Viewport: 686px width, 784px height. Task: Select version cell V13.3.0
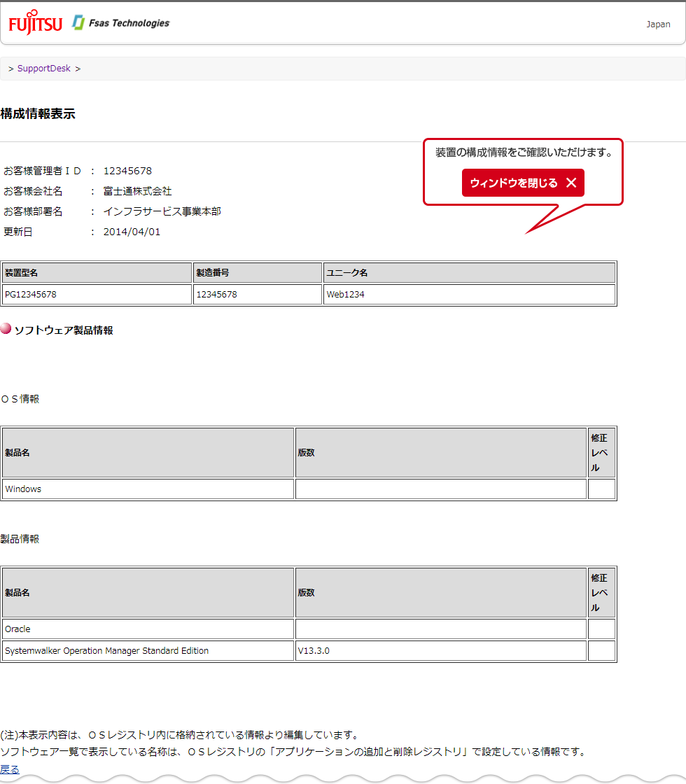pos(441,651)
